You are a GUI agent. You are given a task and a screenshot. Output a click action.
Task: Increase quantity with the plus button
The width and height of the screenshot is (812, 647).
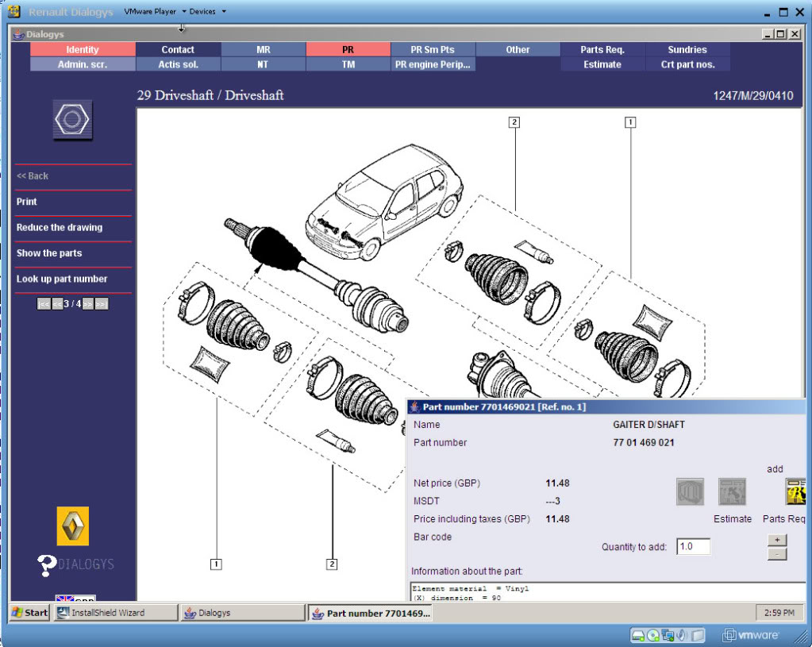[x=777, y=541]
